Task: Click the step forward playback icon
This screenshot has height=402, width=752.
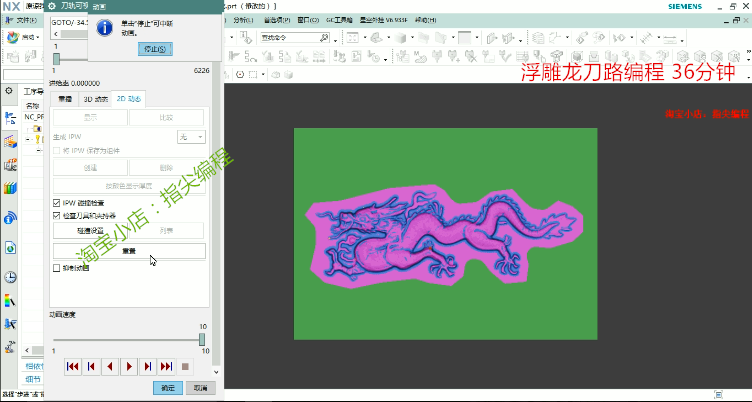Action: [x=148, y=367]
